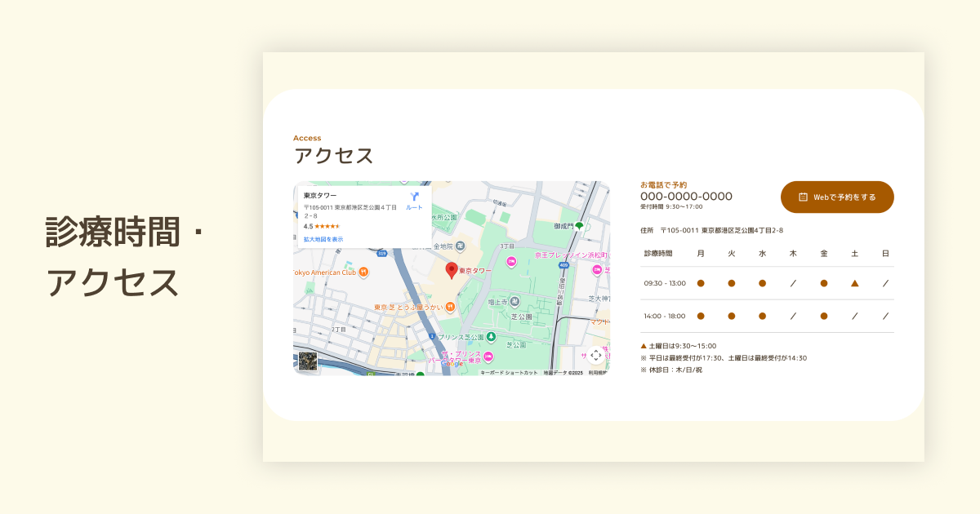Open the enlarged map via 拡大地図を表示
Viewport: 980px width, 514px height.
323,238
